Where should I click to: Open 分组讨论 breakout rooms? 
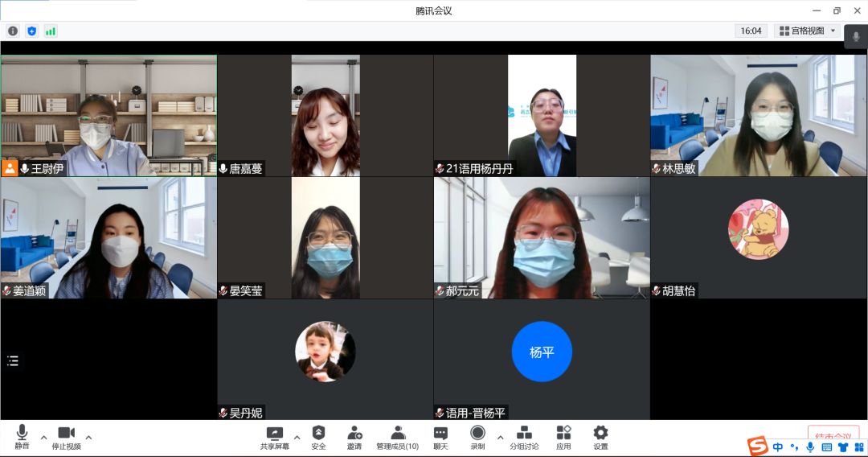(x=524, y=436)
